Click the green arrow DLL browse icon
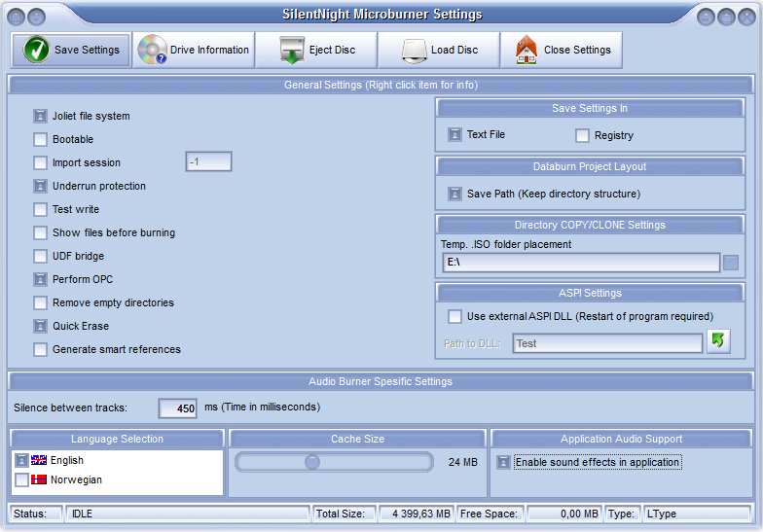763x532 pixels. [718, 340]
